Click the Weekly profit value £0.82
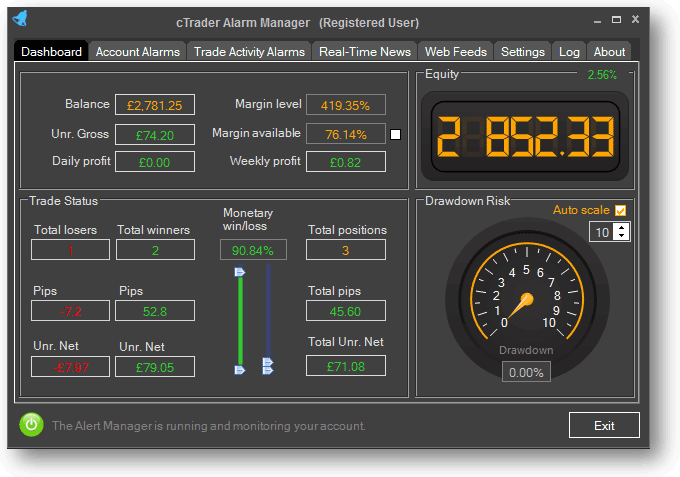 [x=346, y=162]
